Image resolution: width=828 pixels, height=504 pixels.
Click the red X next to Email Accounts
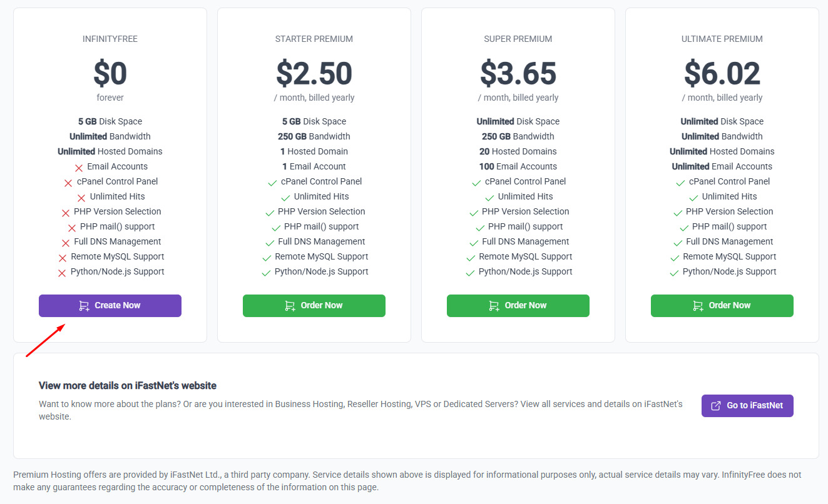pyautogui.click(x=79, y=168)
